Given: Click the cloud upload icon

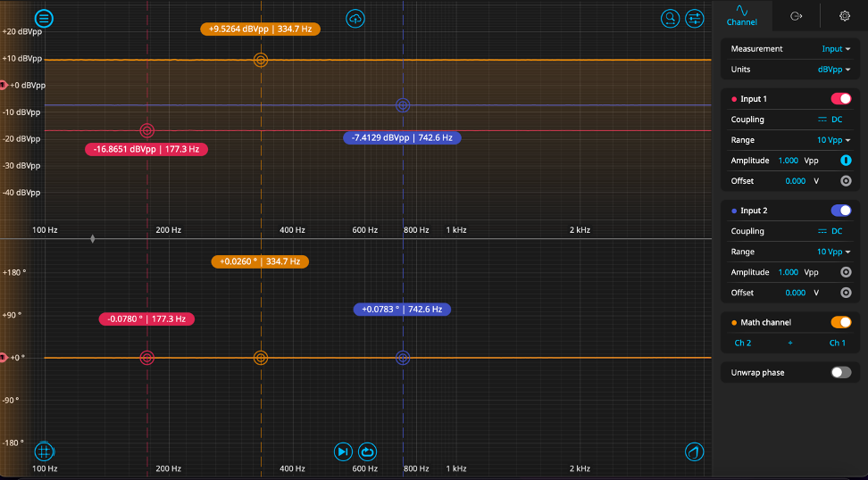Looking at the screenshot, I should (x=355, y=19).
